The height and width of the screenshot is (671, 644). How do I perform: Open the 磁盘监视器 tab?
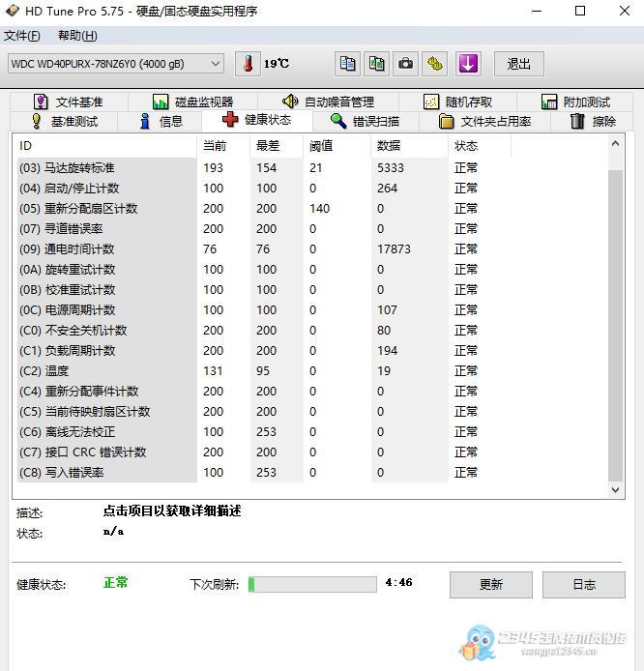[192, 102]
